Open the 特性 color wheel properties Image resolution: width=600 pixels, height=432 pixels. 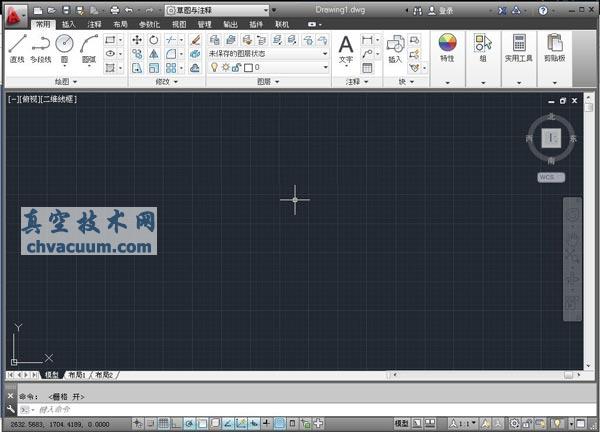pos(447,48)
